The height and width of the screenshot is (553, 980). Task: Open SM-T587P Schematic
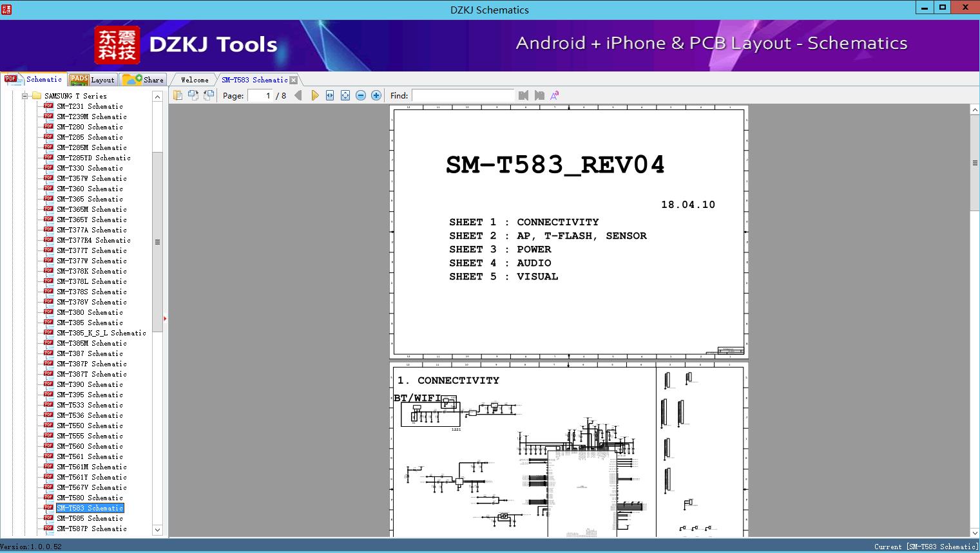coord(91,529)
